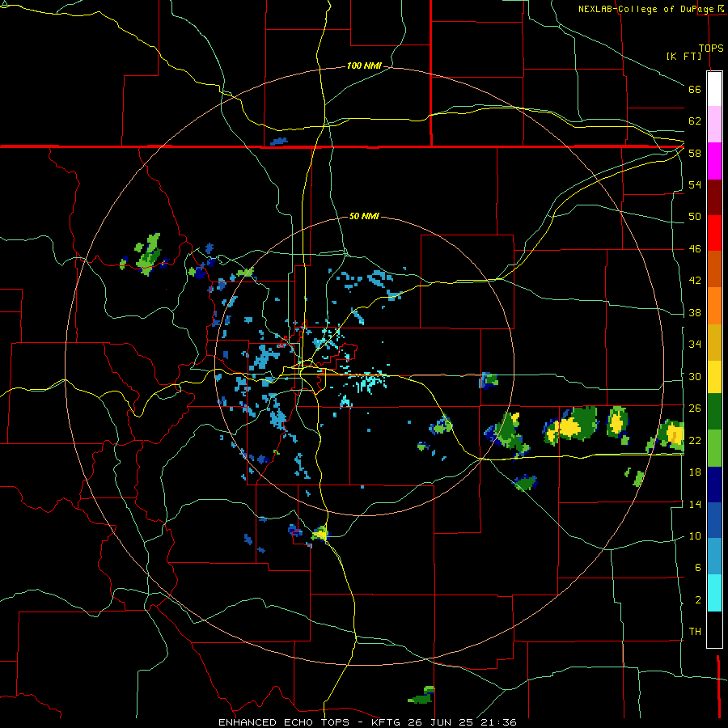
Task: Select the "14" scale label
Action: [695, 504]
